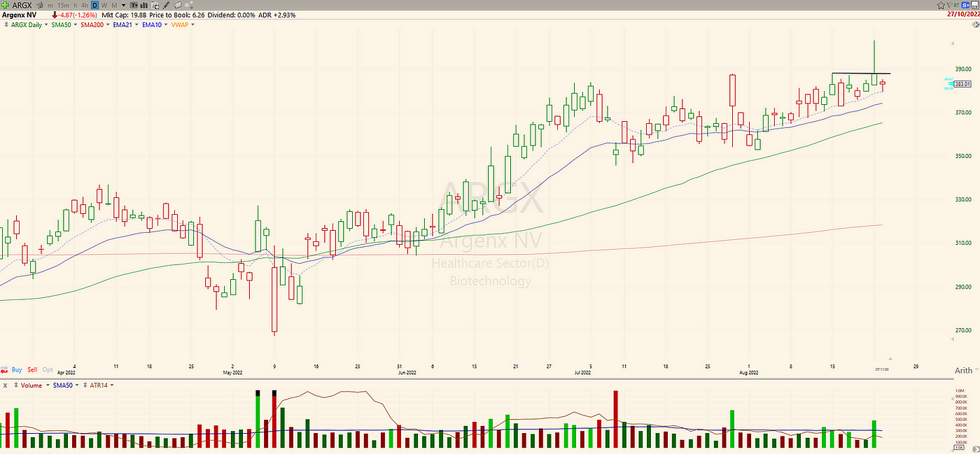
Task: Expand the VWAP dropdown
Action: pyautogui.click(x=192, y=24)
